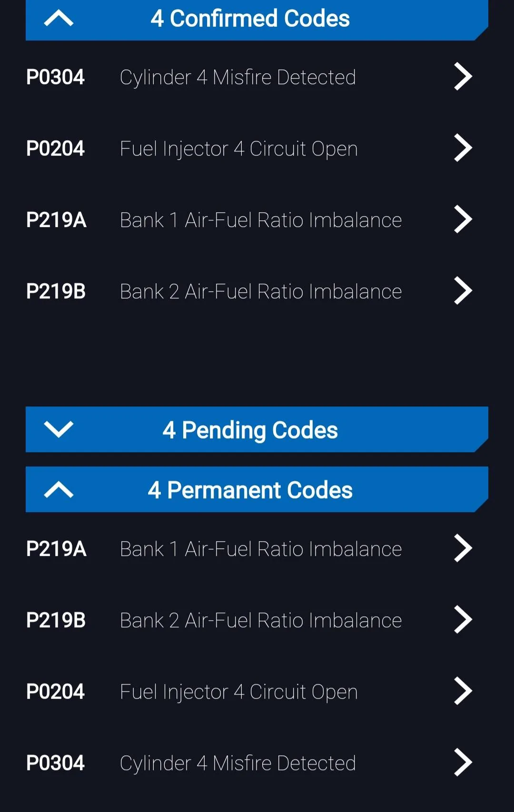514x812 pixels.
Task: Open arrow for permanent P0304 code
Action: (463, 762)
